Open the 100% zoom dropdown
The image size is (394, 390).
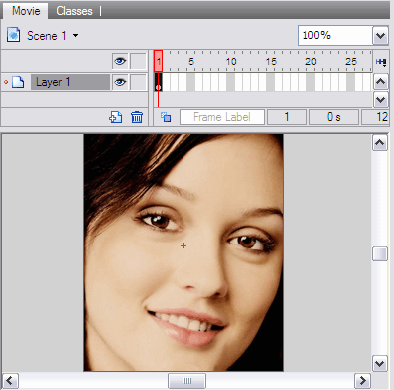point(380,35)
